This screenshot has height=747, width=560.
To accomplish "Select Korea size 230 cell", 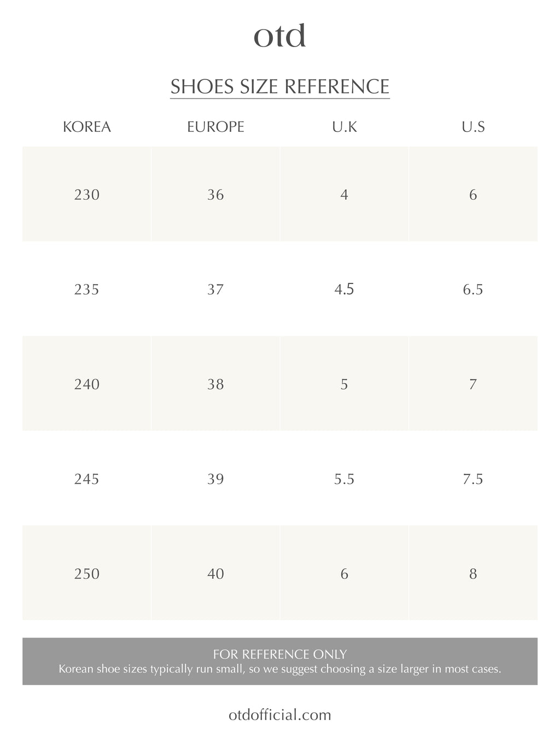I will pos(87,194).
